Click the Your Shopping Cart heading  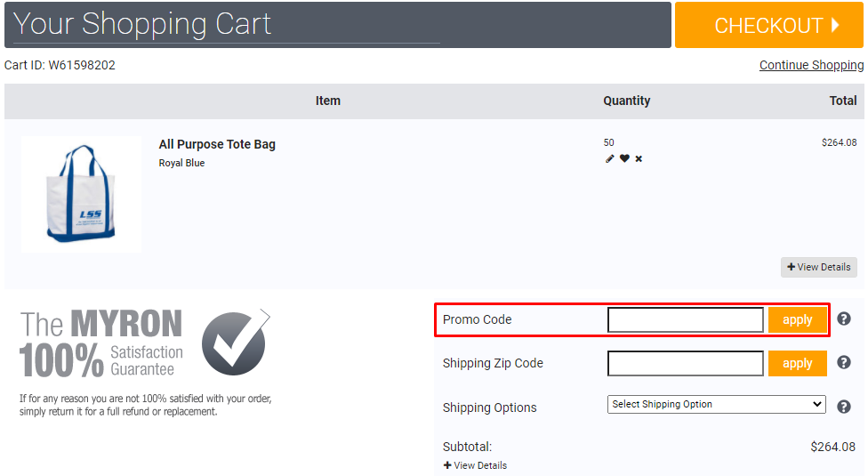(142, 24)
